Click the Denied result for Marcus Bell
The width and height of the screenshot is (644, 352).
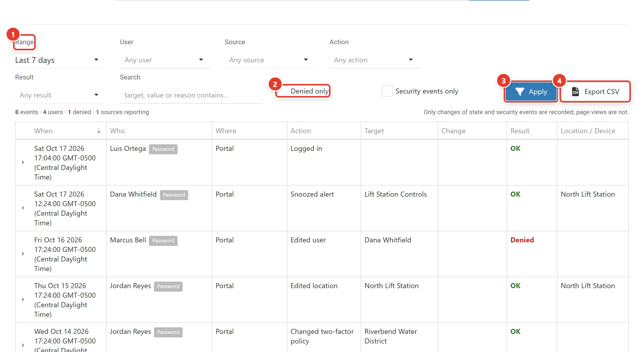[x=522, y=240]
